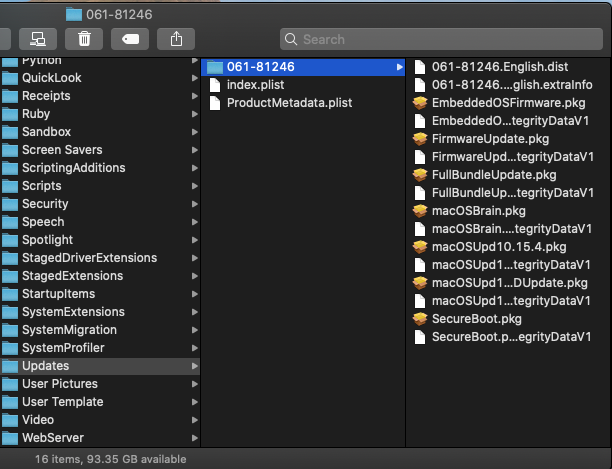
Task: Click the Trash delete toolbar button
Action: [x=84, y=39]
